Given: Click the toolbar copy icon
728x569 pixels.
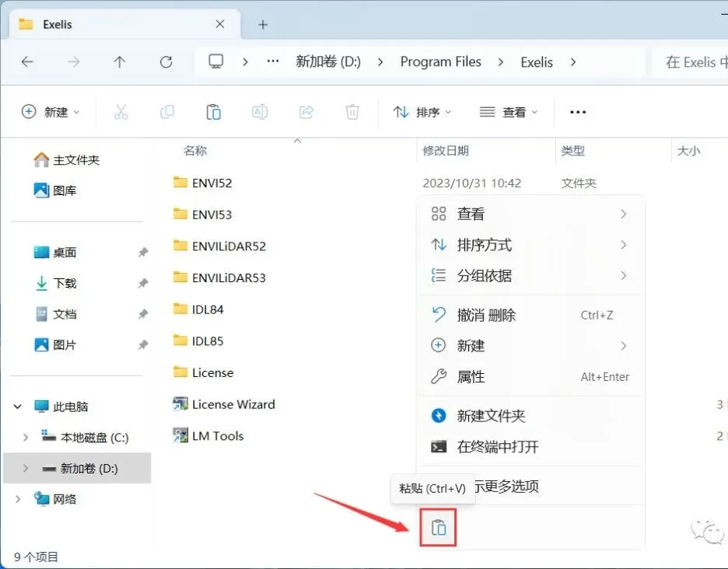Looking at the screenshot, I should click(167, 112).
